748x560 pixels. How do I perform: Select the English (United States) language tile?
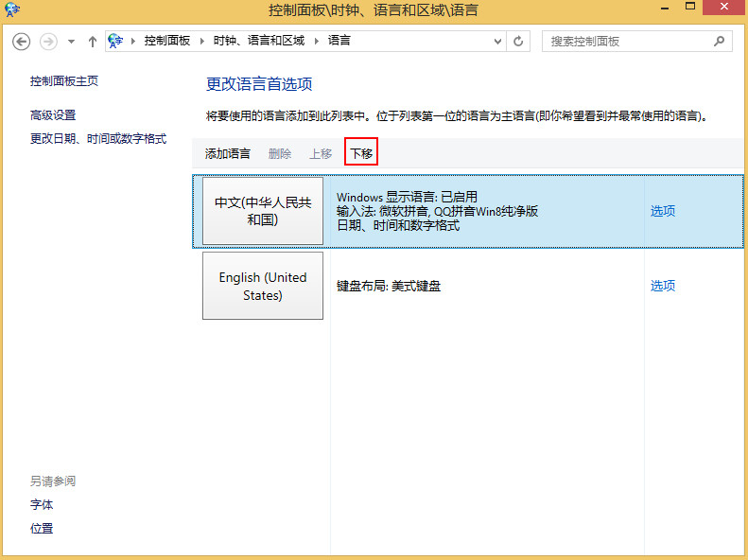[x=263, y=286]
